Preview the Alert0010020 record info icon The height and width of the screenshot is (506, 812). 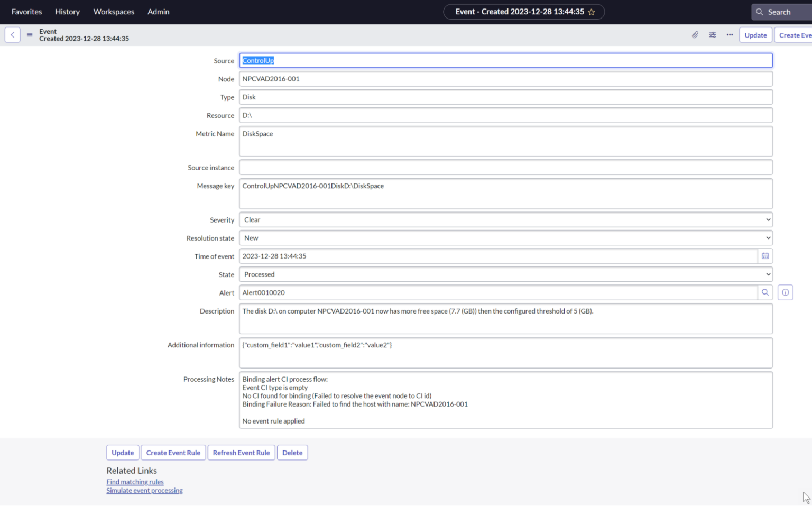[785, 292]
